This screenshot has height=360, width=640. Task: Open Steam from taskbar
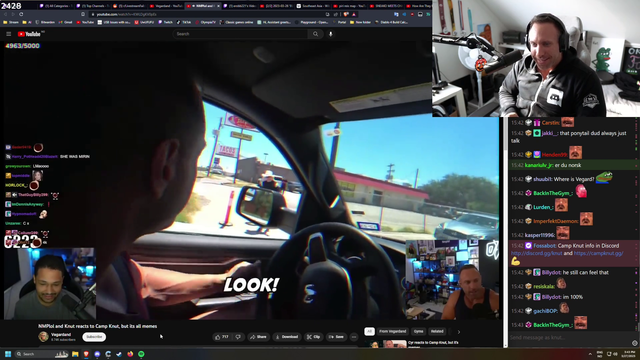point(119,354)
